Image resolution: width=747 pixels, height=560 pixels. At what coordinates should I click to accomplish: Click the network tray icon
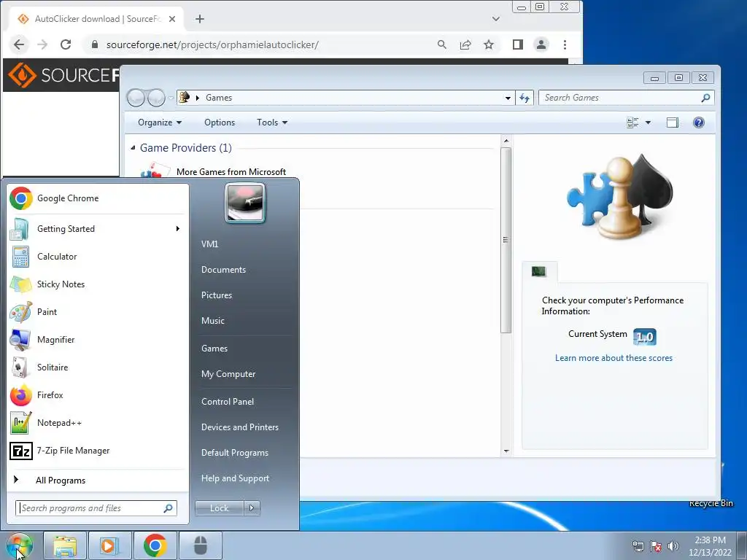click(x=638, y=546)
